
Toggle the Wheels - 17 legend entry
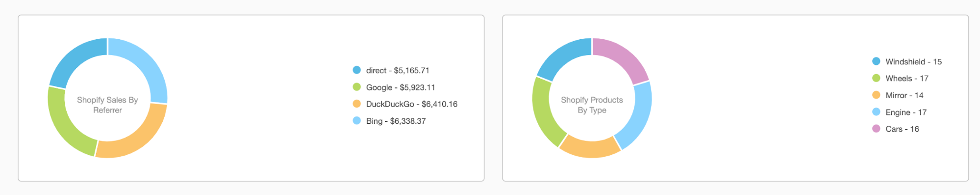click(x=901, y=78)
